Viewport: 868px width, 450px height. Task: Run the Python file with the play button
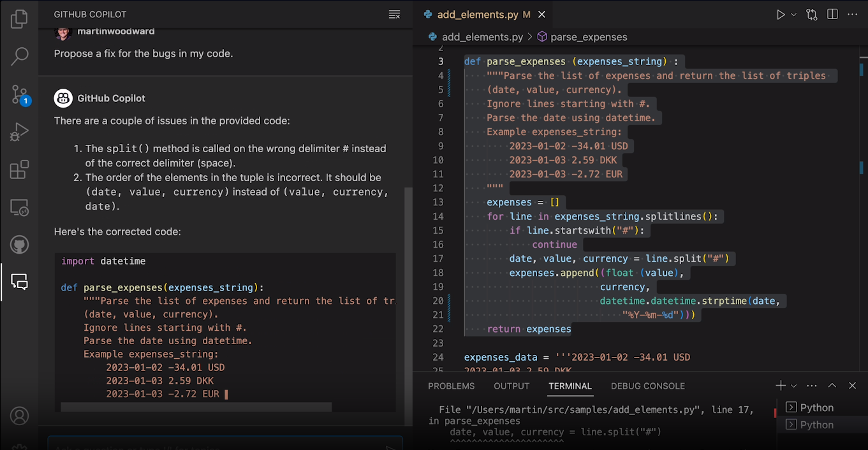click(x=781, y=14)
